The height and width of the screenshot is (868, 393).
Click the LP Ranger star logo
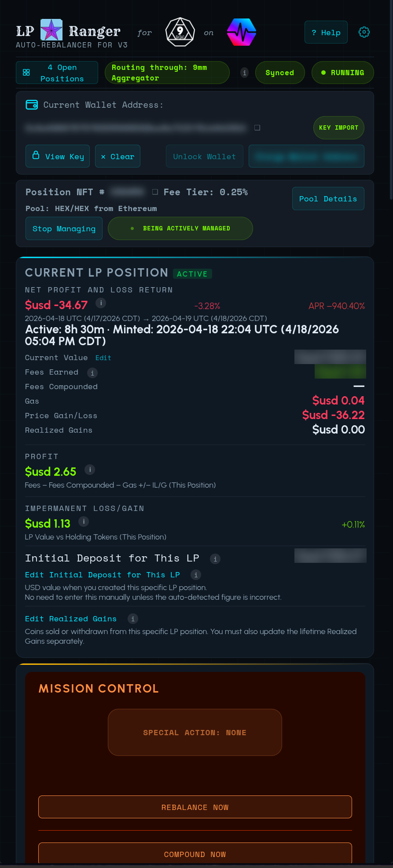point(51,30)
